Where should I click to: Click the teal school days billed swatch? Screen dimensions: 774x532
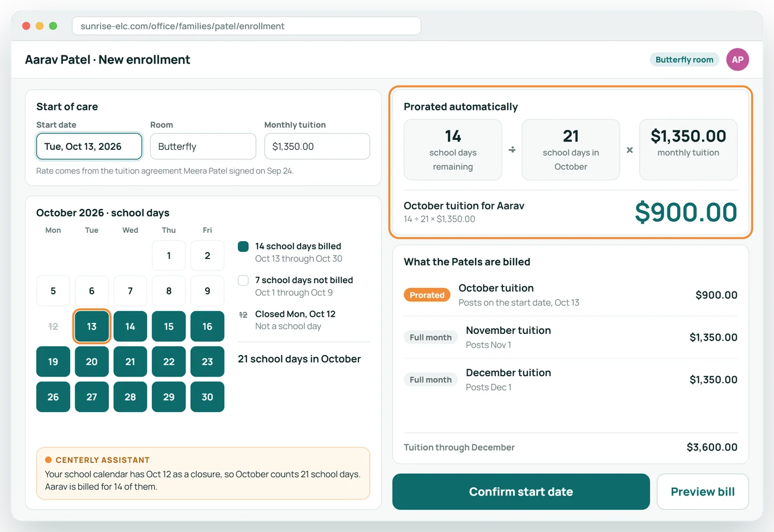click(243, 247)
